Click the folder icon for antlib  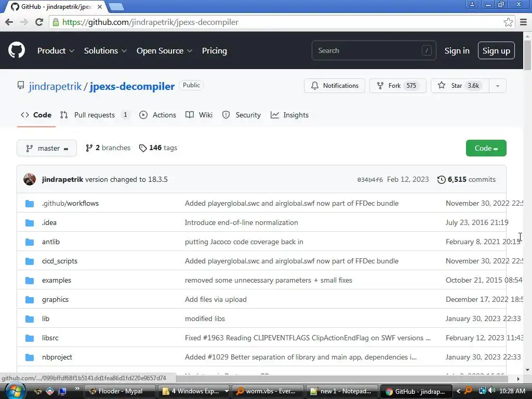tap(30, 242)
